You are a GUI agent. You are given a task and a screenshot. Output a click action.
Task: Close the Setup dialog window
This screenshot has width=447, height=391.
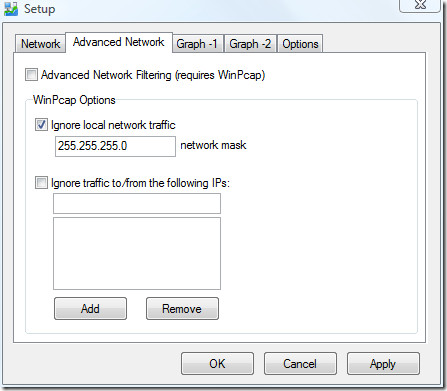(x=421, y=5)
